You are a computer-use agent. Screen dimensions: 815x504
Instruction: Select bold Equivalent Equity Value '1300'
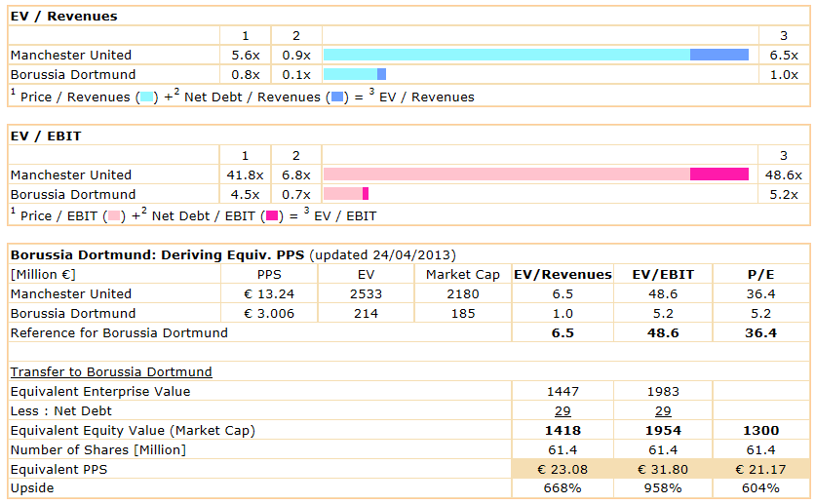tap(761, 431)
